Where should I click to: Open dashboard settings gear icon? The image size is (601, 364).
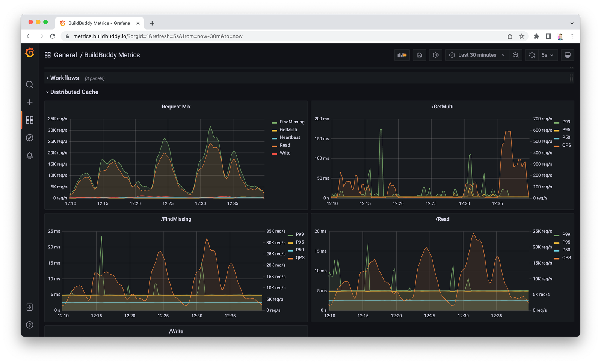[436, 55]
